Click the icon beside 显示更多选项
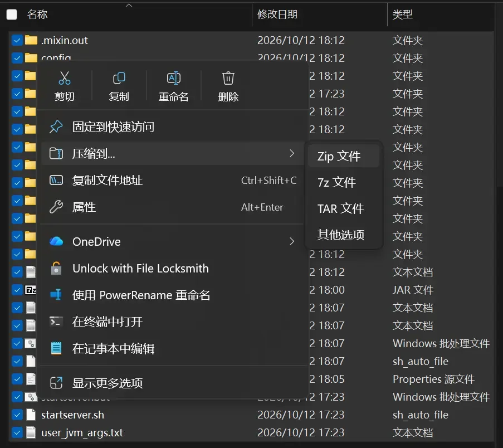 (x=56, y=383)
